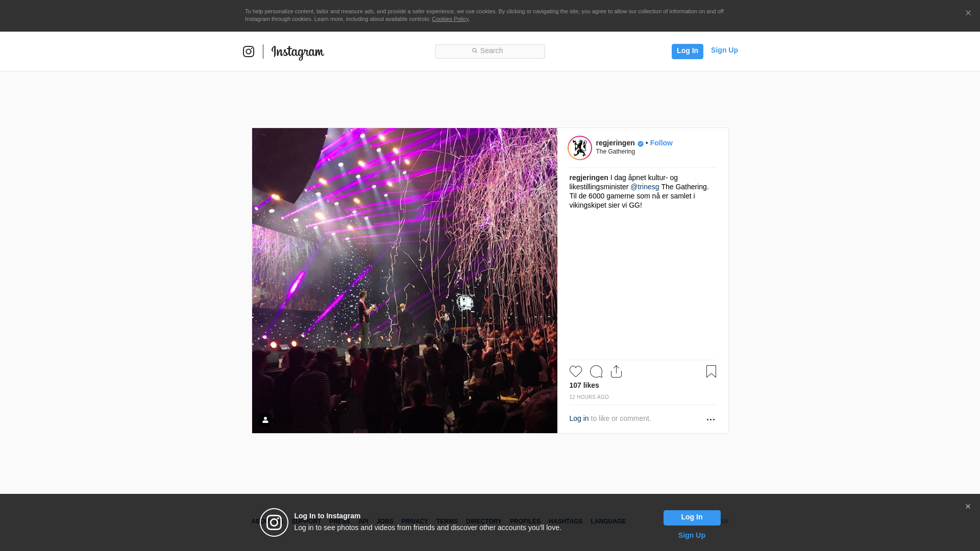The height and width of the screenshot is (551, 980).
Task: Click the header Log In button
Action: point(687,51)
